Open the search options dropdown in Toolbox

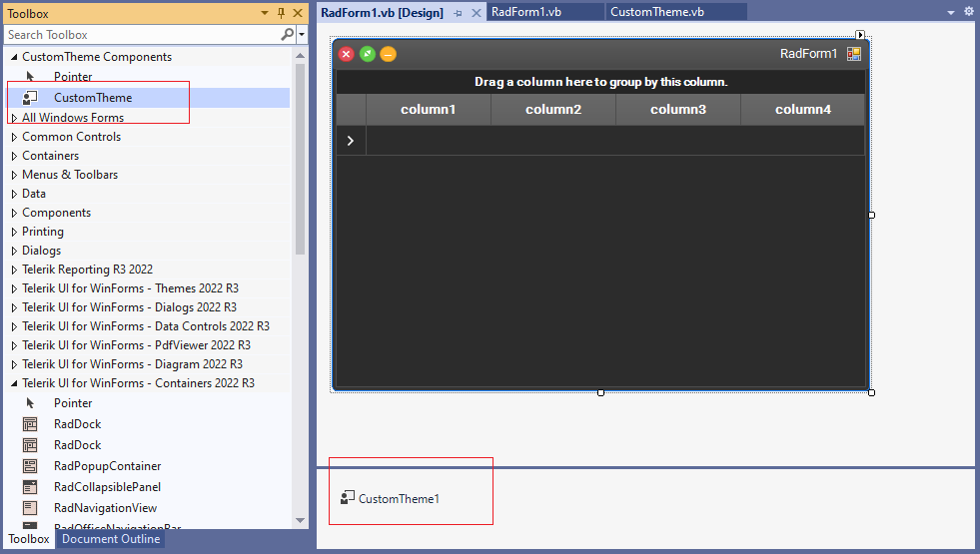(x=302, y=35)
